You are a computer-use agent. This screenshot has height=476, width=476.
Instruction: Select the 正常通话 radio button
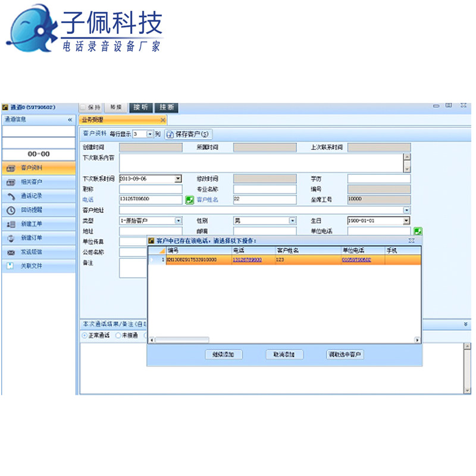[84, 336]
